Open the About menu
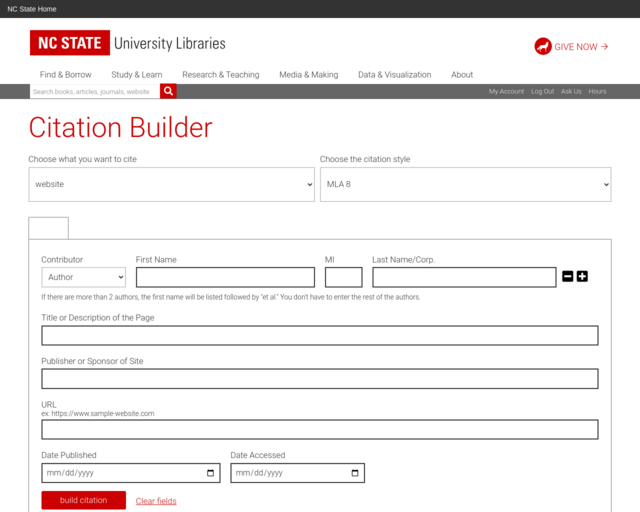Viewport: 640px width, 512px height. pyautogui.click(x=462, y=75)
